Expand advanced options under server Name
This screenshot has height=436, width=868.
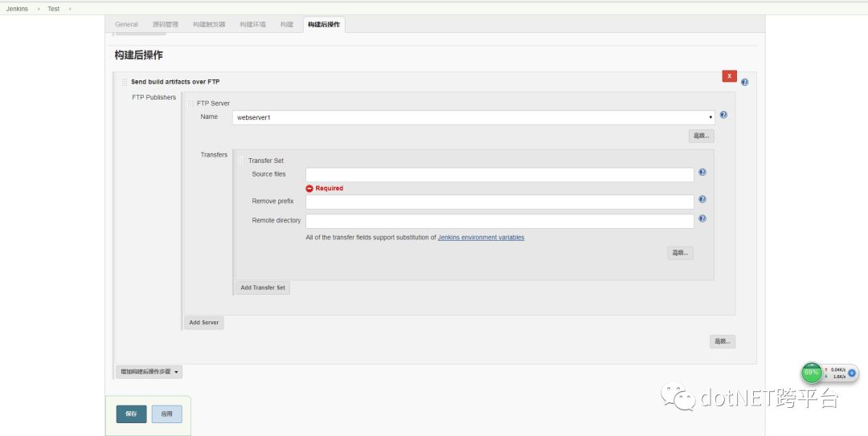point(702,136)
